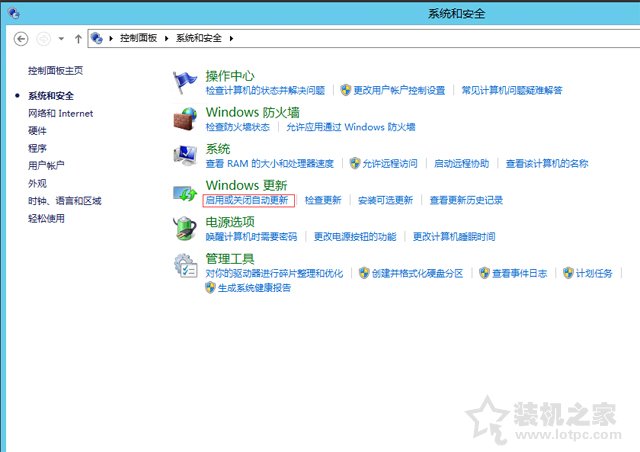Image resolution: width=640 pixels, height=452 pixels.
Task: Open 生成系统健康报告 link
Action: click(x=254, y=288)
